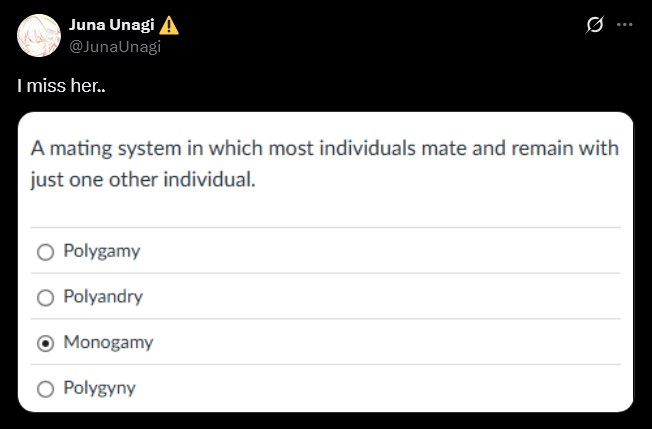This screenshot has width=652, height=429.
Task: Click the "A mating system" question line
Action: tap(324, 149)
